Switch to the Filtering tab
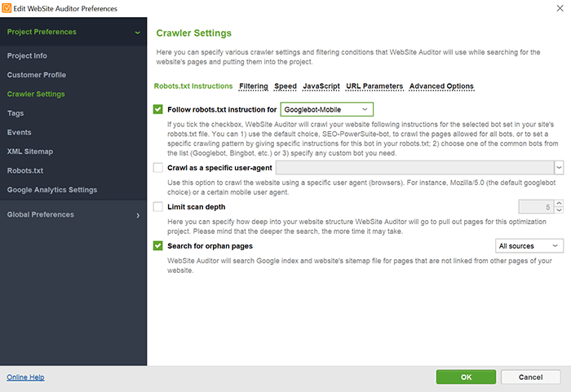 tap(254, 86)
